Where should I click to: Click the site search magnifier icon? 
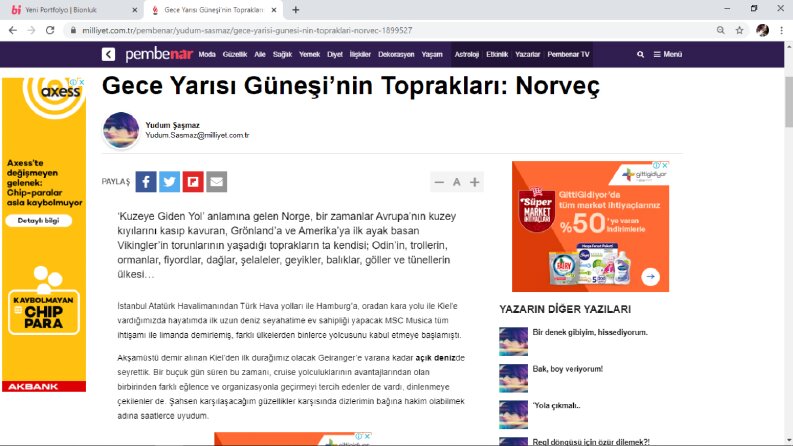coord(640,54)
